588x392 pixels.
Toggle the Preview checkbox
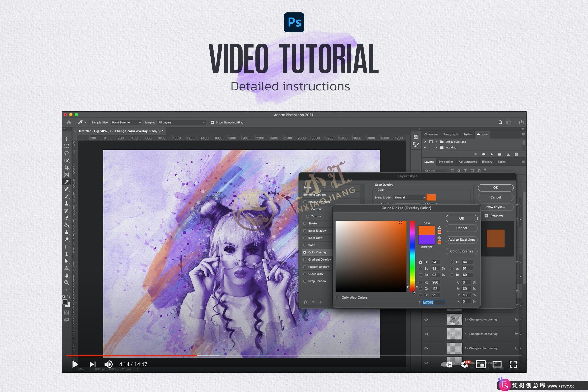click(x=486, y=216)
